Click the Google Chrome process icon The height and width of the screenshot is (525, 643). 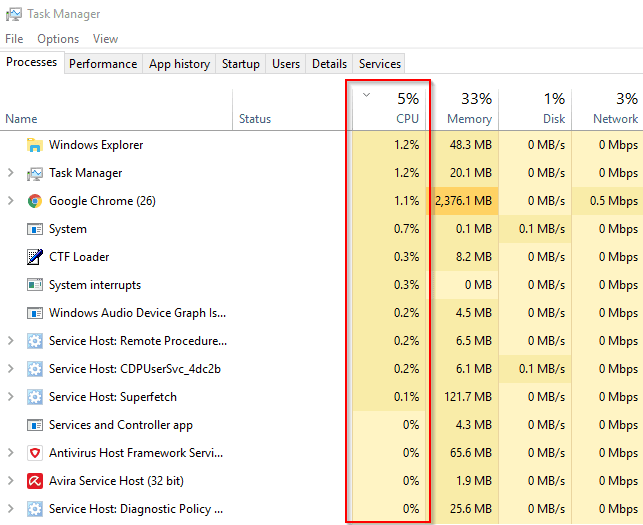click(35, 201)
